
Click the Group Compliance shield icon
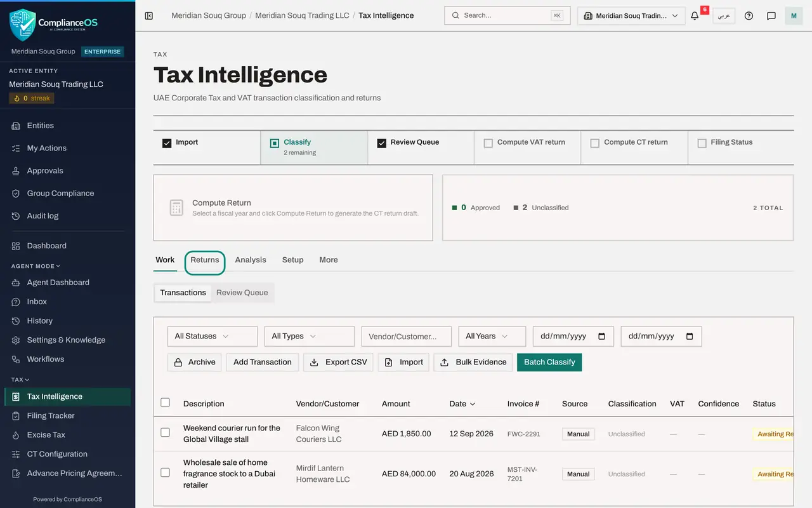click(x=16, y=194)
